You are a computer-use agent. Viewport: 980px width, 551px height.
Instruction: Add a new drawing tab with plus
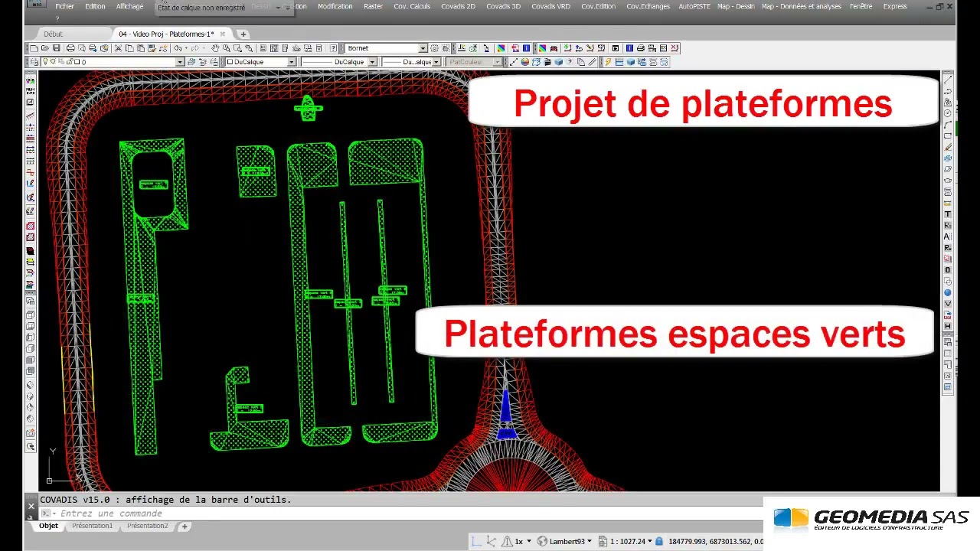tap(243, 34)
